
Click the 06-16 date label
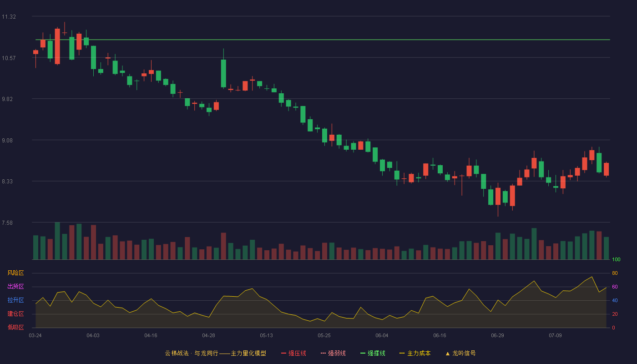440,335
